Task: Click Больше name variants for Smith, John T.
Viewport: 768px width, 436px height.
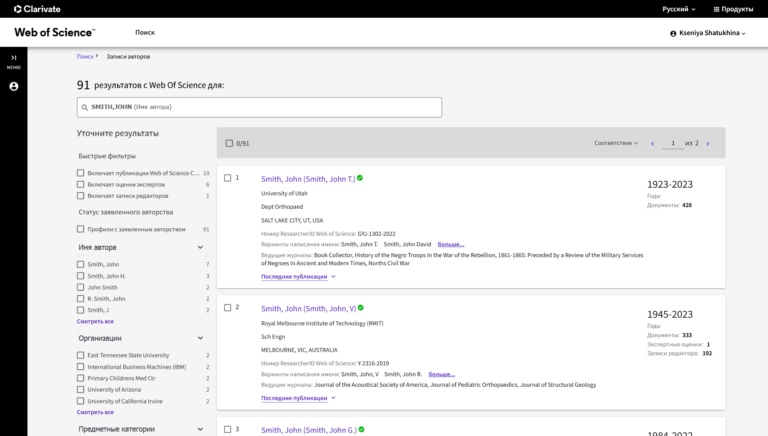Action: click(x=451, y=244)
